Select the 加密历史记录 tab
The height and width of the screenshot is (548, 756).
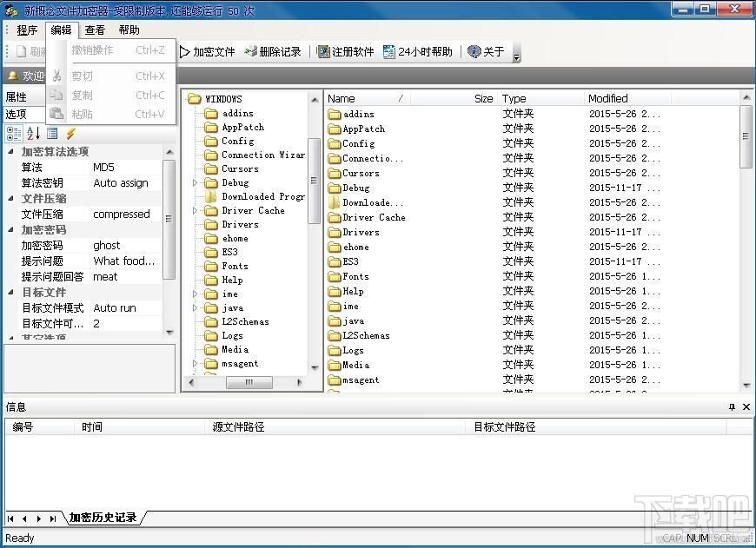[x=103, y=518]
